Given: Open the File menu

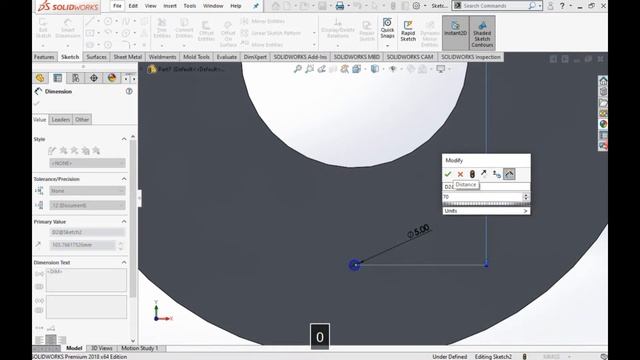Looking at the screenshot, I should (117, 6).
